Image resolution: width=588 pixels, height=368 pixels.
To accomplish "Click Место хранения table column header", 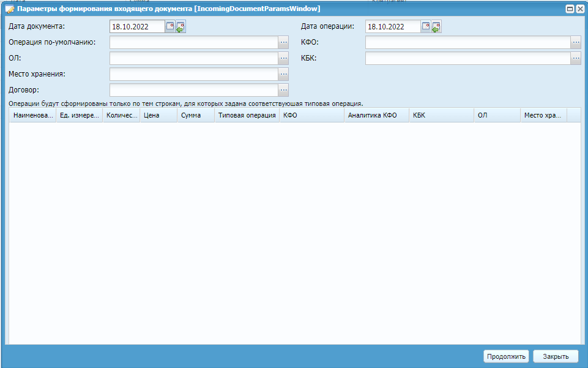I will pos(544,116).
